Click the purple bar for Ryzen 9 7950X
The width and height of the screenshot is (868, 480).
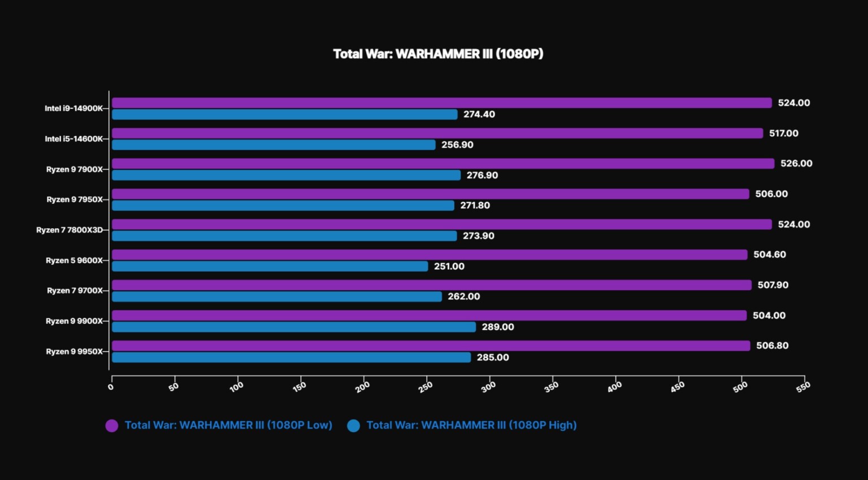click(x=430, y=194)
